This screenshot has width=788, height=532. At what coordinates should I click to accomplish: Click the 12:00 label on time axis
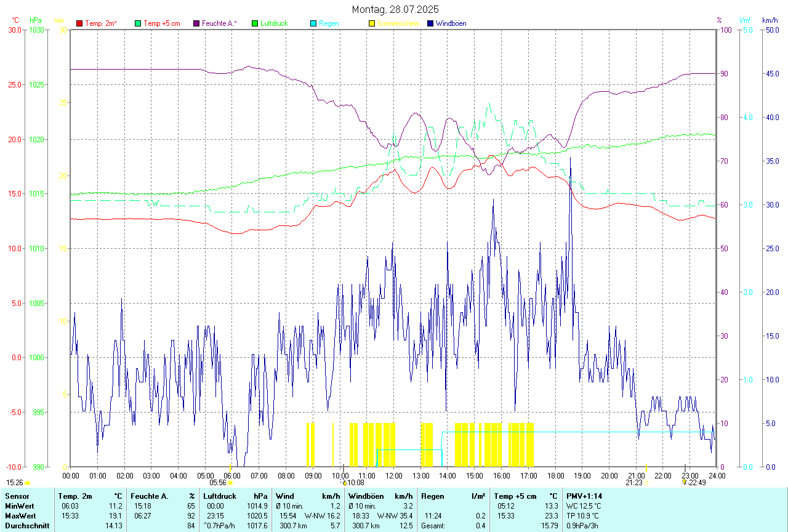[x=393, y=475]
